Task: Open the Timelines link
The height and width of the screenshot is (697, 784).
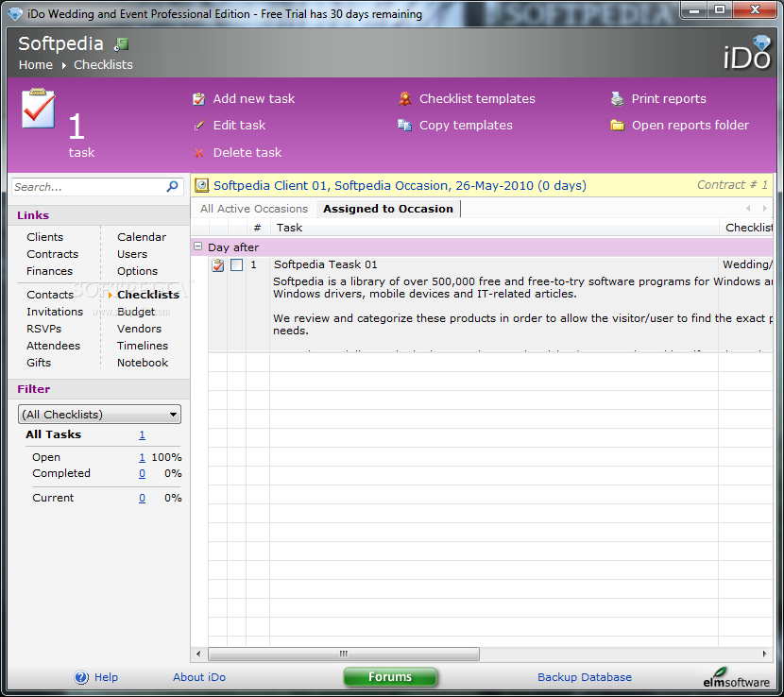Action: coord(143,346)
